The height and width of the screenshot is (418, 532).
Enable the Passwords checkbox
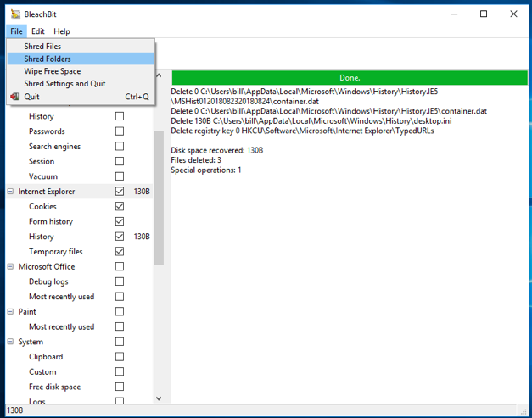120,131
